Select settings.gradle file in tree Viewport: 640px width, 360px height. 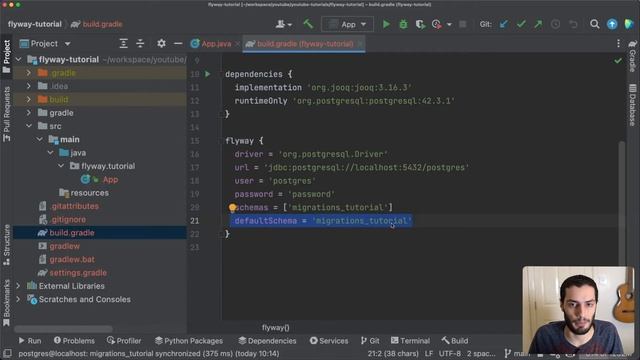click(x=78, y=273)
